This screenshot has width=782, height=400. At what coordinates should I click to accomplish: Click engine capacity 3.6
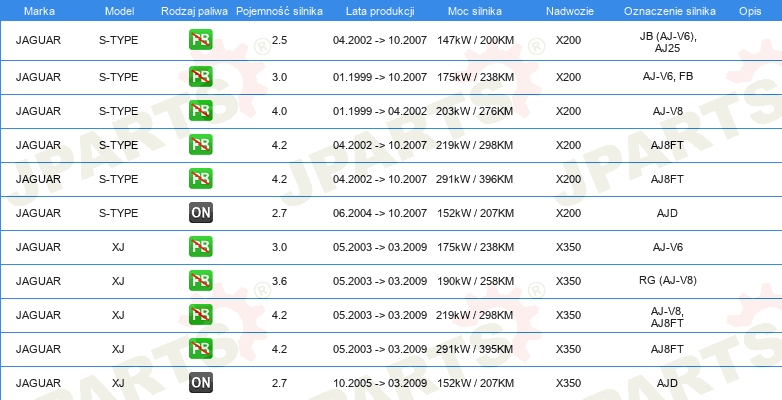pyautogui.click(x=279, y=281)
